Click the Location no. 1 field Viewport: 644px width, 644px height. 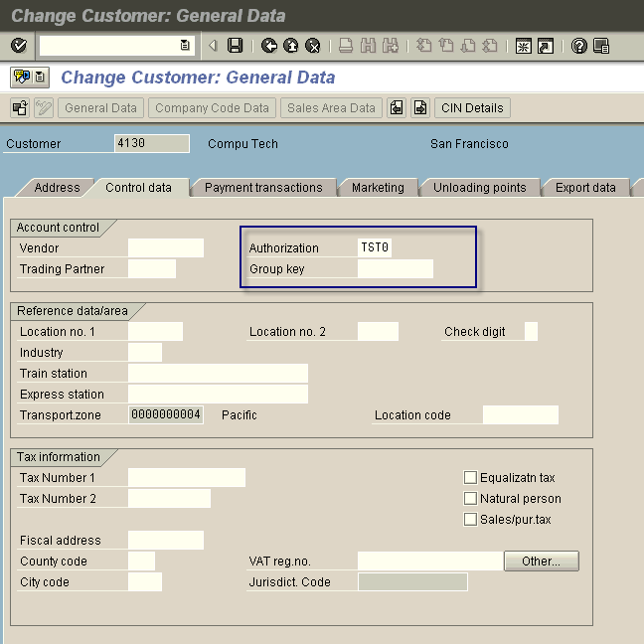155,332
